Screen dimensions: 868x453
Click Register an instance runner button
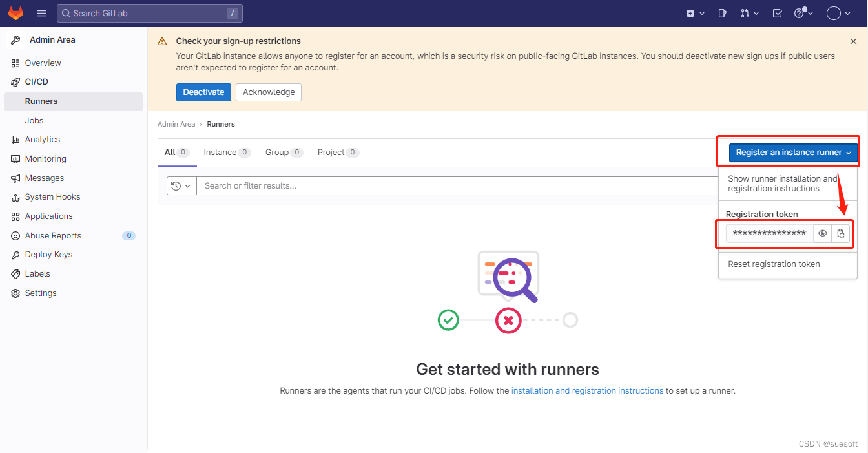pyautogui.click(x=794, y=153)
